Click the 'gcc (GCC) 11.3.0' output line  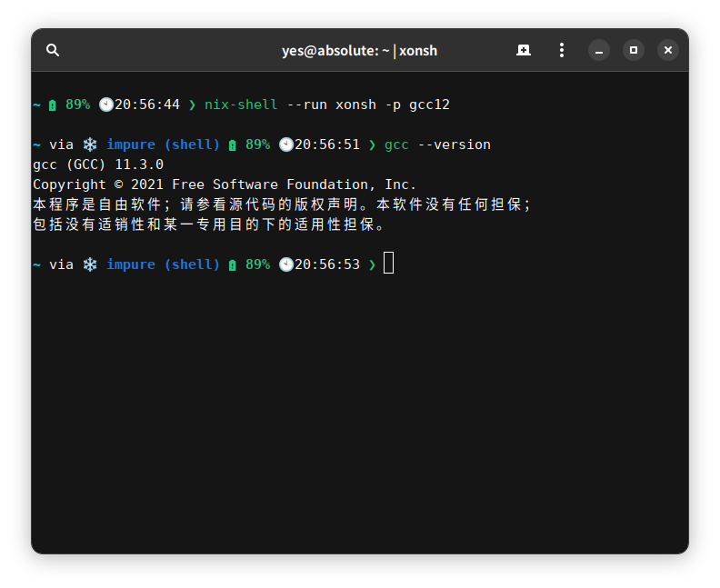point(98,164)
